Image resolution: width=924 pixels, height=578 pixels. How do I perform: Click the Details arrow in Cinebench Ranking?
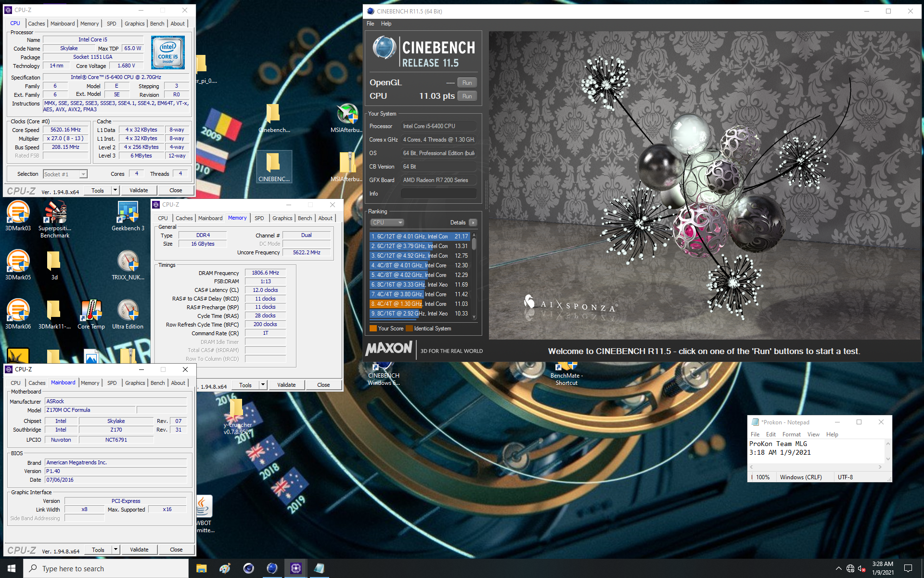click(x=473, y=223)
